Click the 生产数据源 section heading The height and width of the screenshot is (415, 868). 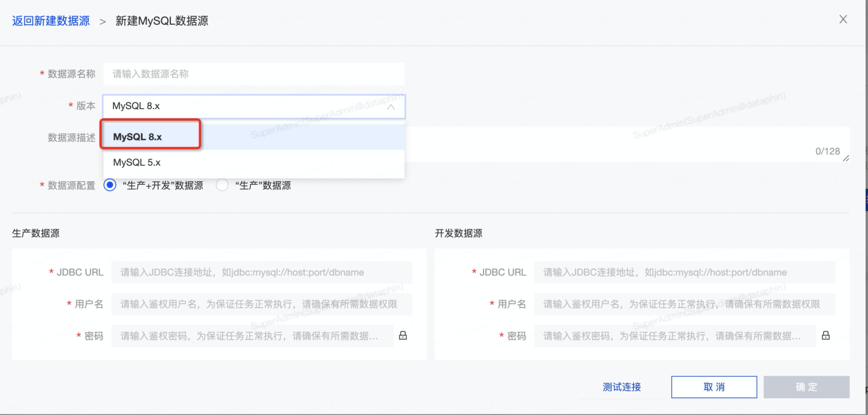point(36,234)
